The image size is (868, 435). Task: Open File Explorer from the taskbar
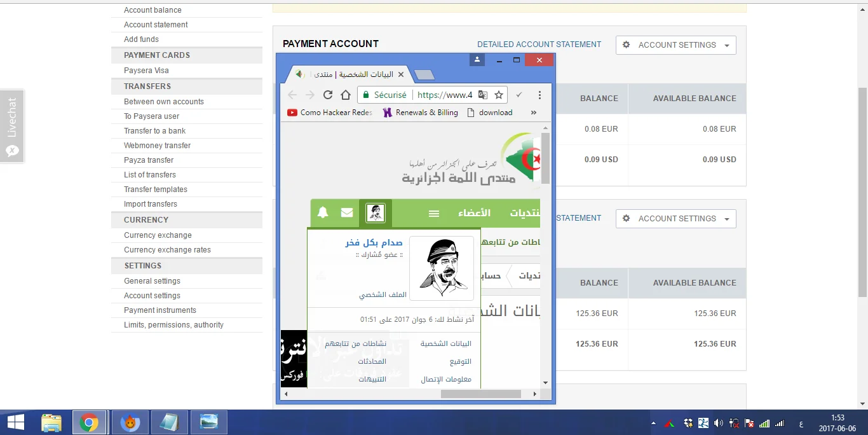click(x=51, y=422)
